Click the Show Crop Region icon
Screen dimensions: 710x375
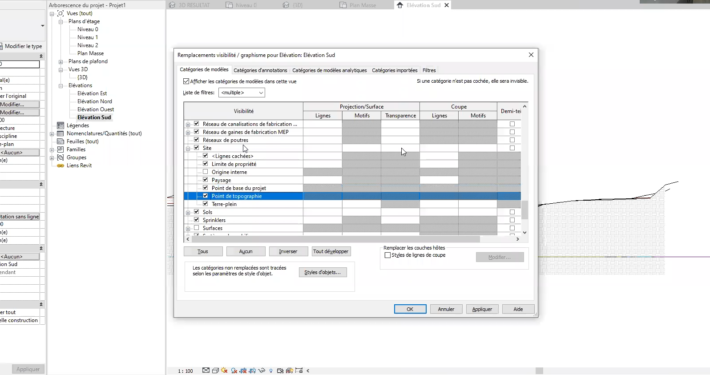(252, 370)
